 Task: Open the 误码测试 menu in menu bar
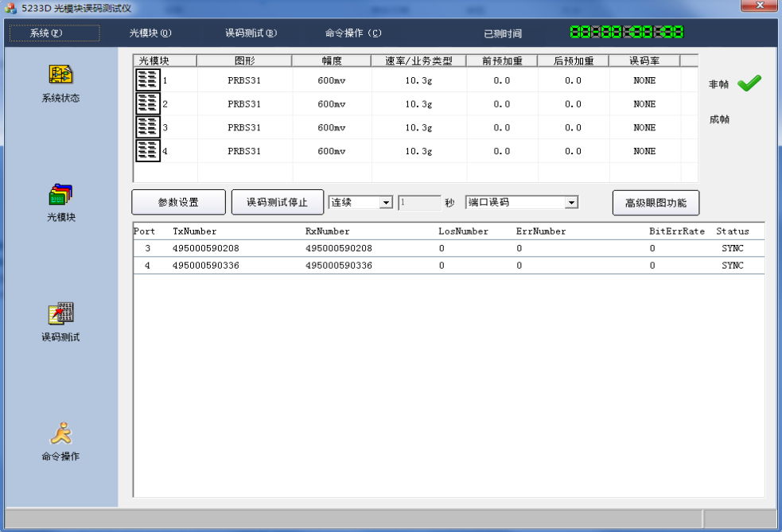(251, 33)
